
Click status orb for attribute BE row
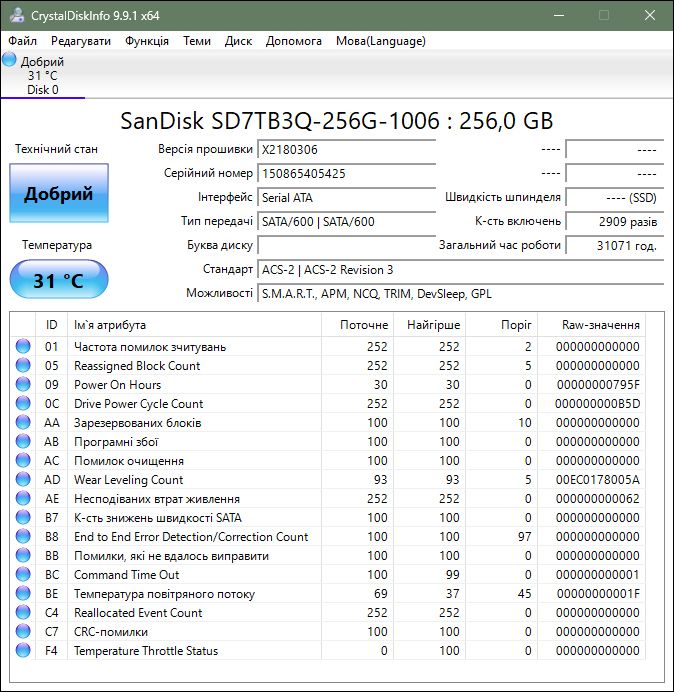(23, 593)
